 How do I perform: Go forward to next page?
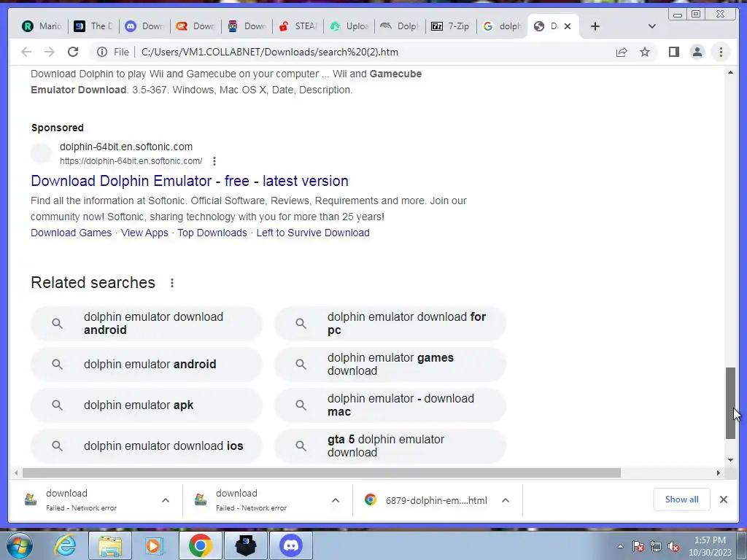pyautogui.click(x=50, y=52)
